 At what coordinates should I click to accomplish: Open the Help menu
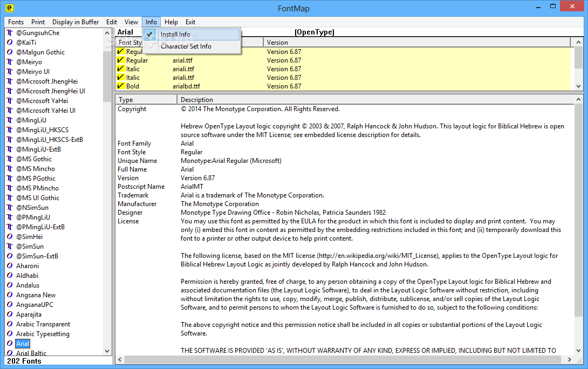pyautogui.click(x=171, y=22)
